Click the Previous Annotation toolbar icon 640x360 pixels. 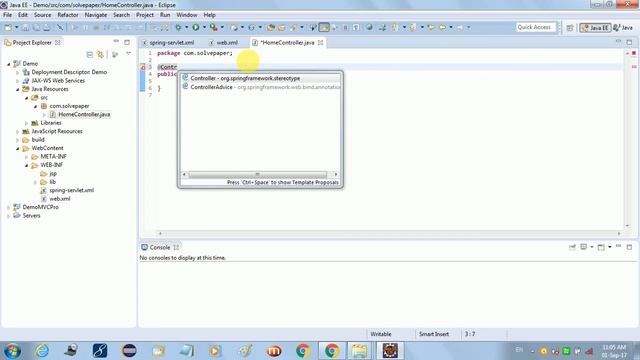point(413,27)
